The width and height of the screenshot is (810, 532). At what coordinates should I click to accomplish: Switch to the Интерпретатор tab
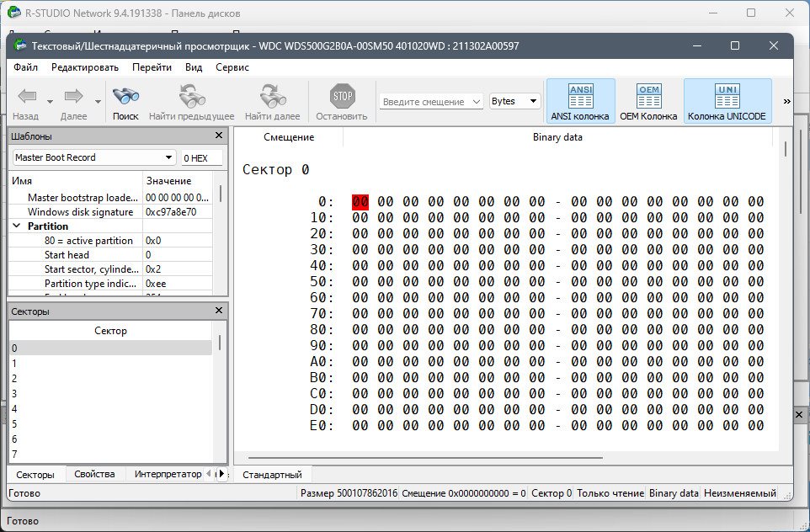click(168, 474)
